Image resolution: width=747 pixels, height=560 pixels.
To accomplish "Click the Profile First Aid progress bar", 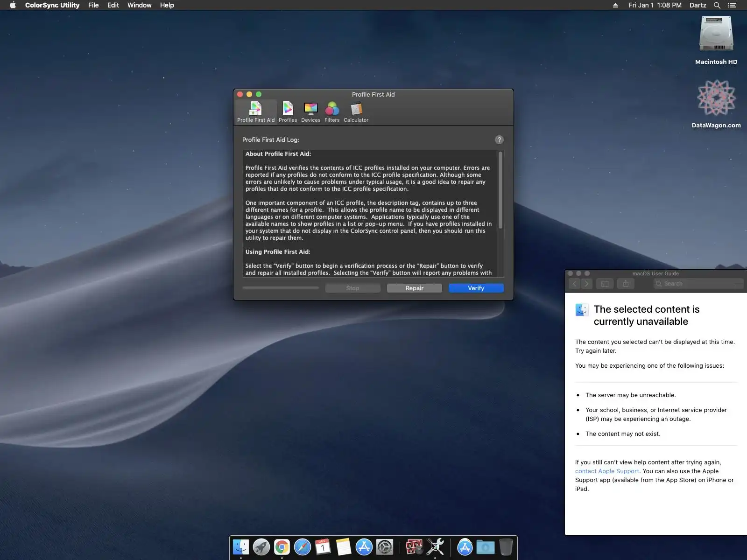I will click(x=281, y=288).
